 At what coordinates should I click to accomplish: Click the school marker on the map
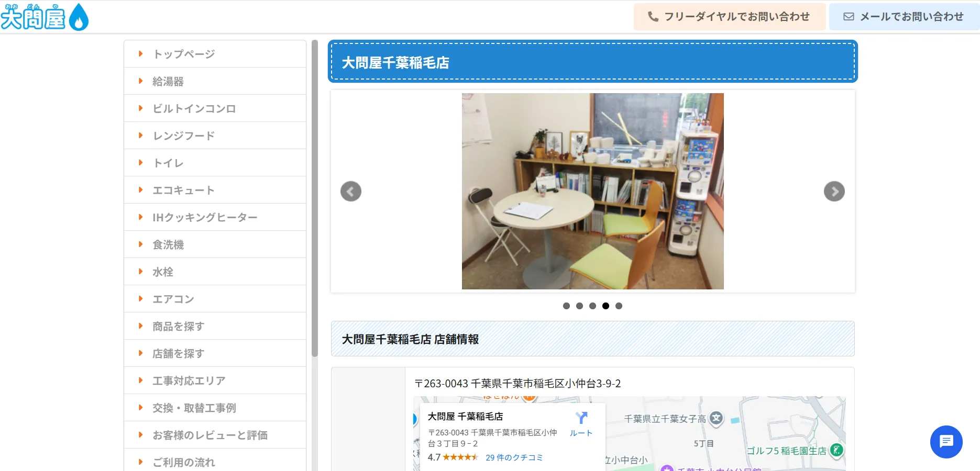tap(716, 418)
